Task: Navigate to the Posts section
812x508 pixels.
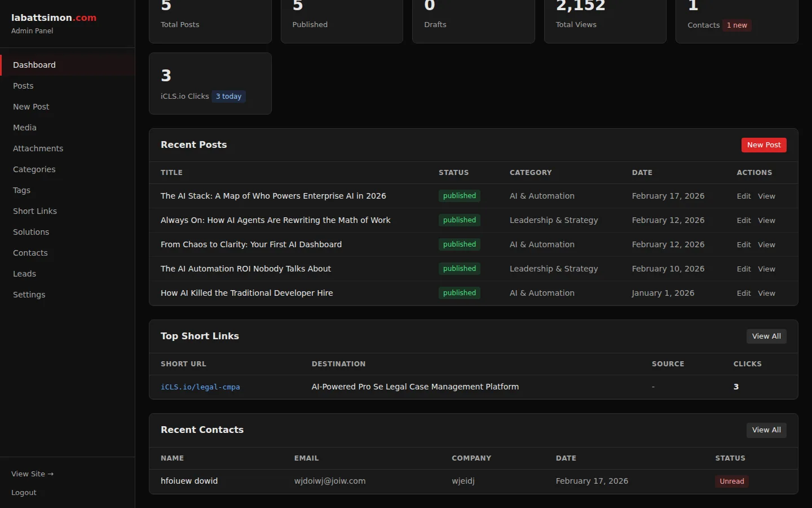Action: [x=23, y=86]
